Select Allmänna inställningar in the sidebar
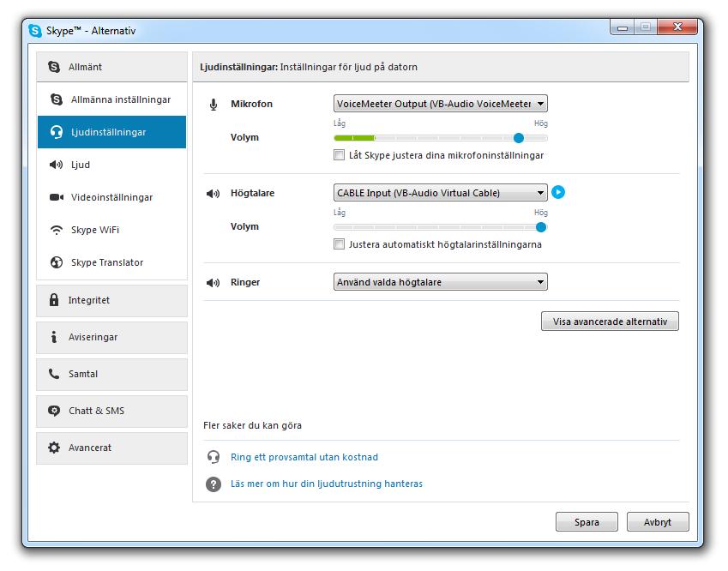This screenshot has width=728, height=571. point(111,99)
